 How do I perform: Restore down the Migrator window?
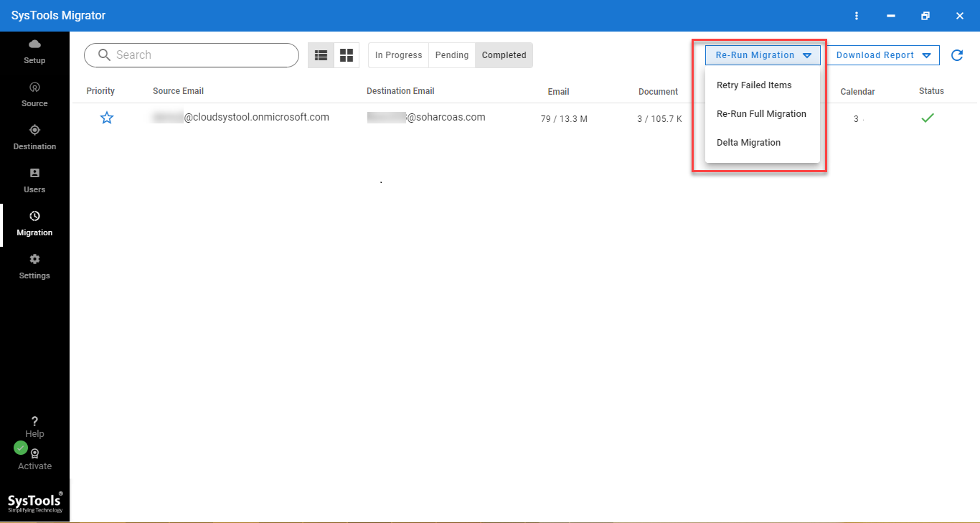[x=925, y=16]
